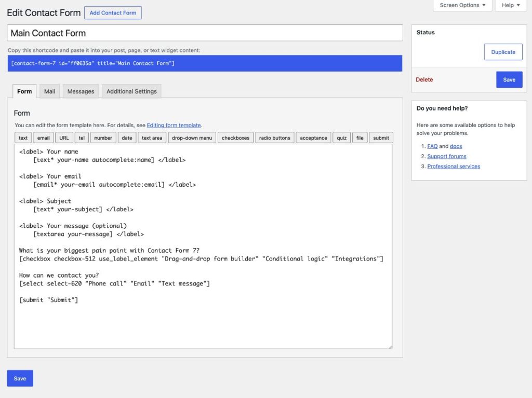Viewport: 532px width, 398px height.
Task: Open the Additional Settings tab
Action: (131, 91)
